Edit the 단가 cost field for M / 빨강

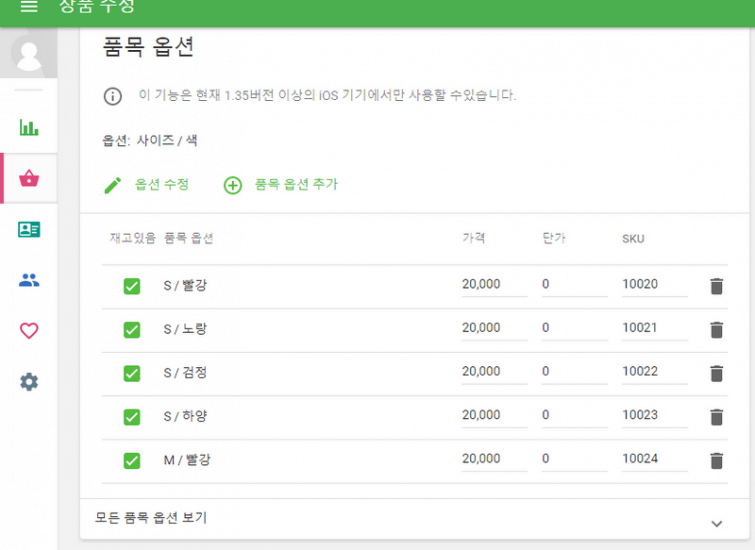click(x=574, y=459)
